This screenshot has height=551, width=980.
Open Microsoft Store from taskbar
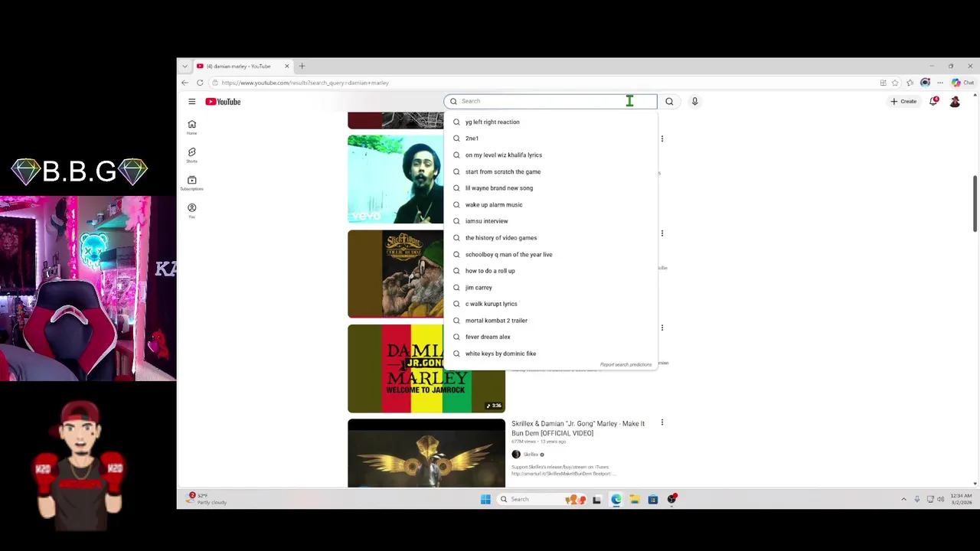653,500
